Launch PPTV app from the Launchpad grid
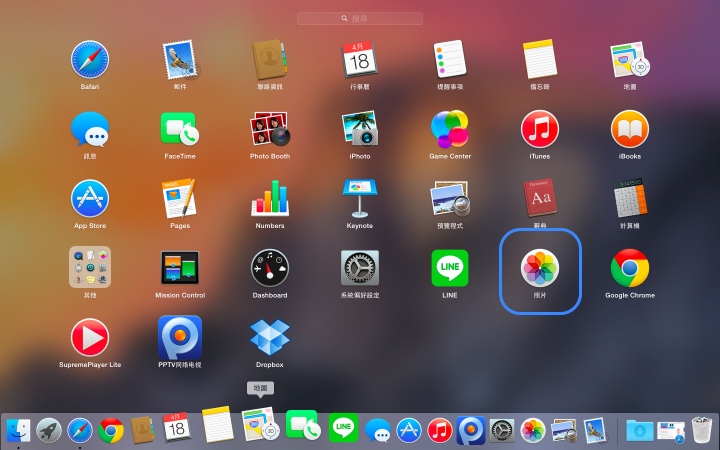The height and width of the screenshot is (450, 720). pos(180,338)
